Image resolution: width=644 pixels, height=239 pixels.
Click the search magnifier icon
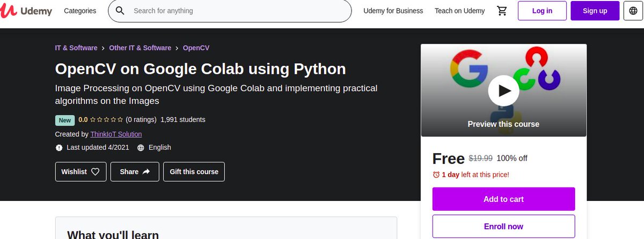(120, 11)
